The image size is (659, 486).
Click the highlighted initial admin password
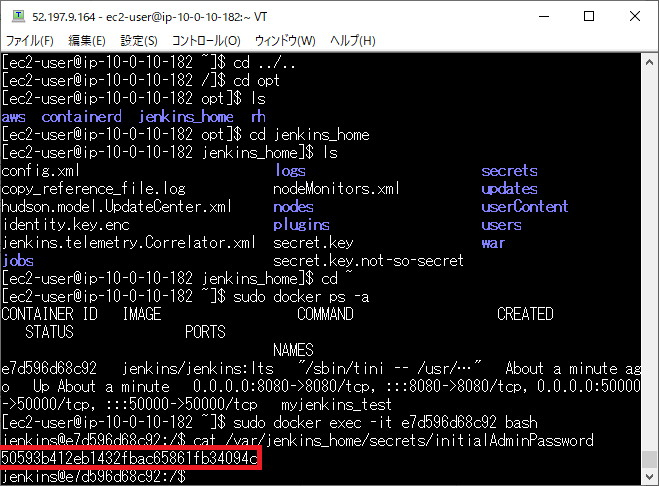pyautogui.click(x=130, y=458)
